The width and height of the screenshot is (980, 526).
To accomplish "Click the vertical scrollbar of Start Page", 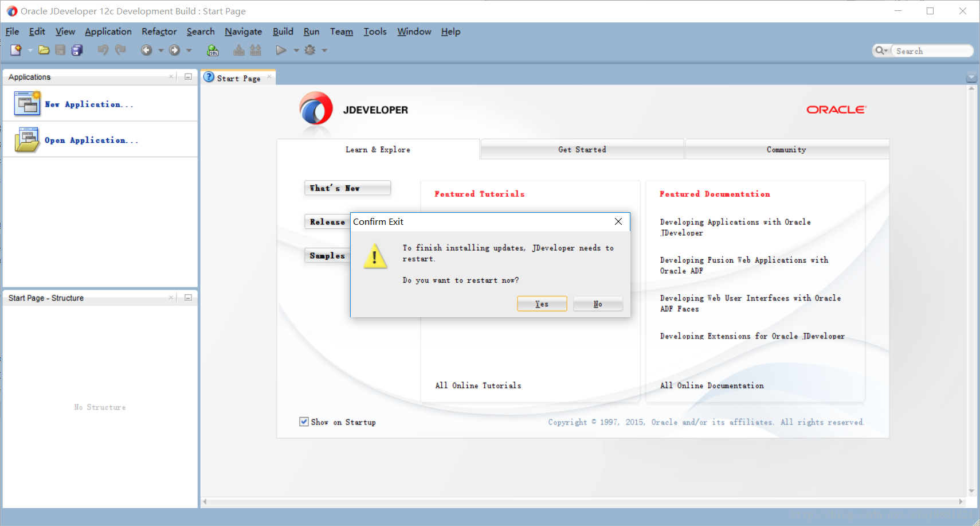I will point(971,290).
